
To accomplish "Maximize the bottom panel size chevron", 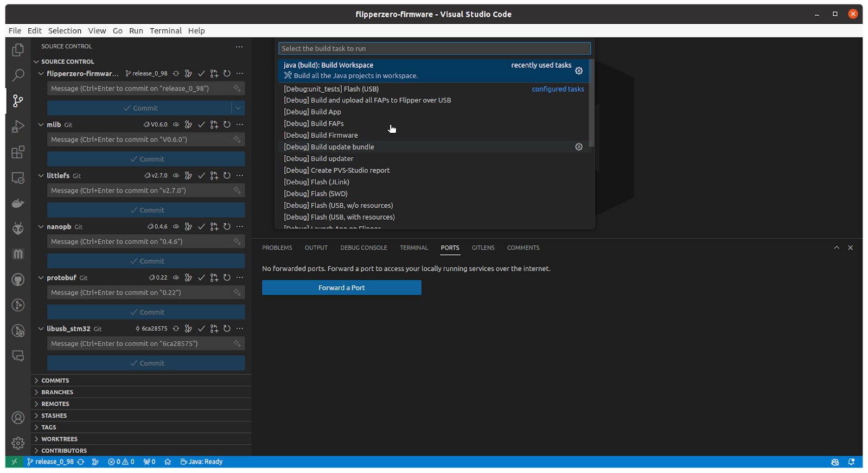I will (837, 248).
